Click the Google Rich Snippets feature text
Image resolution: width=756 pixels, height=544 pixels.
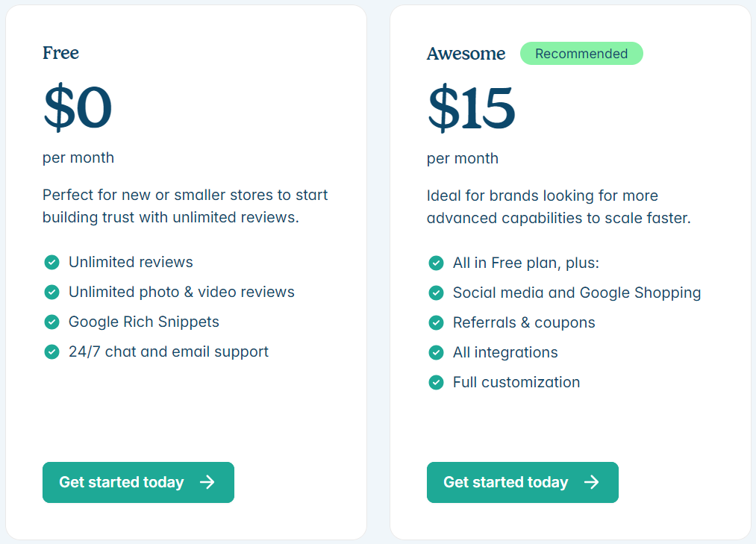(144, 322)
